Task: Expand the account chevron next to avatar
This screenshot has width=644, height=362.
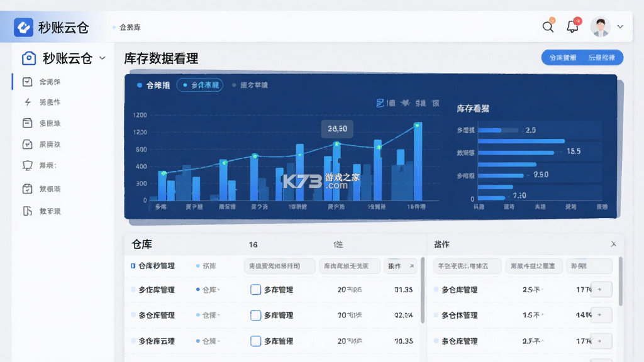Action: [620, 26]
